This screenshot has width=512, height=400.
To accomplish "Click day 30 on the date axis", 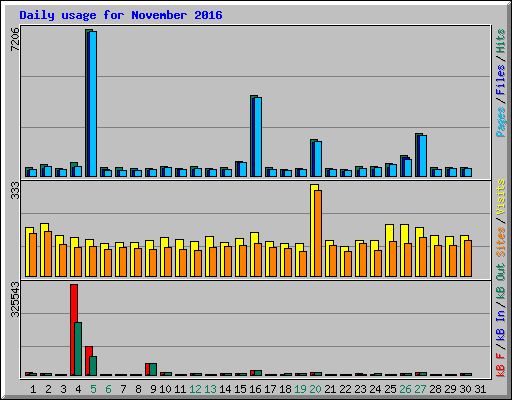I will point(465,389).
